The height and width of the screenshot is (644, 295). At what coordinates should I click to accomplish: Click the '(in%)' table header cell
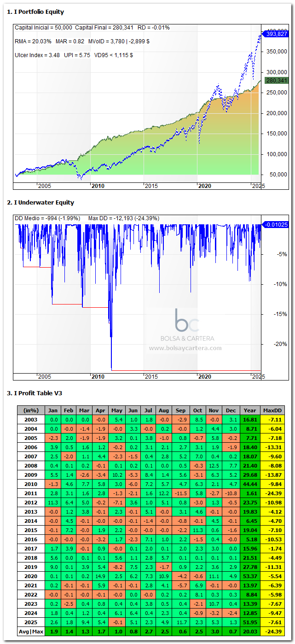click(x=31, y=410)
